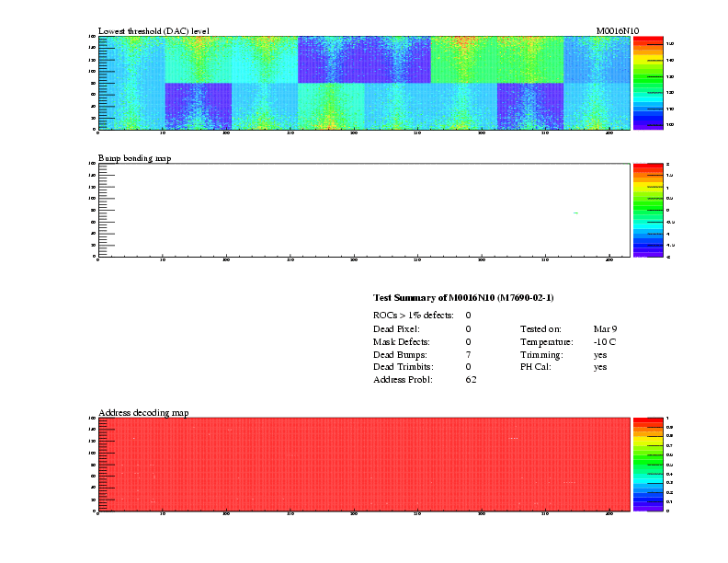Click the 'Bump bonding map' title

pos(134,158)
